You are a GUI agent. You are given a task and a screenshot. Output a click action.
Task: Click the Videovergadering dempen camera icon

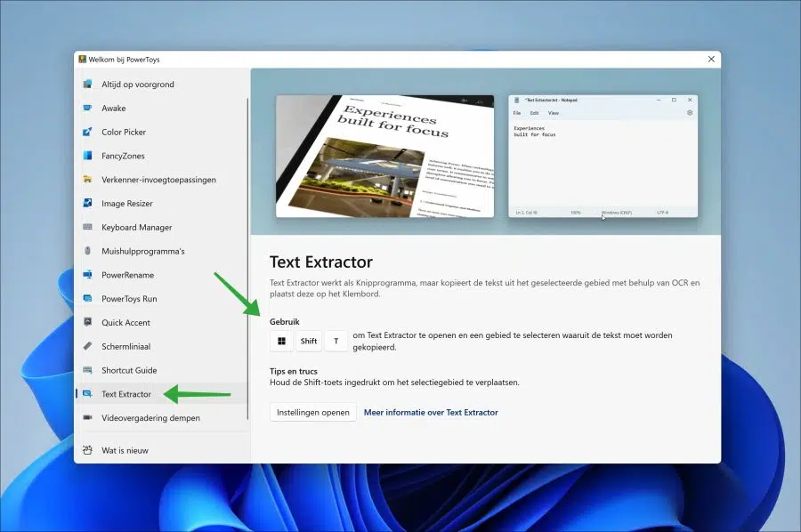pos(87,417)
